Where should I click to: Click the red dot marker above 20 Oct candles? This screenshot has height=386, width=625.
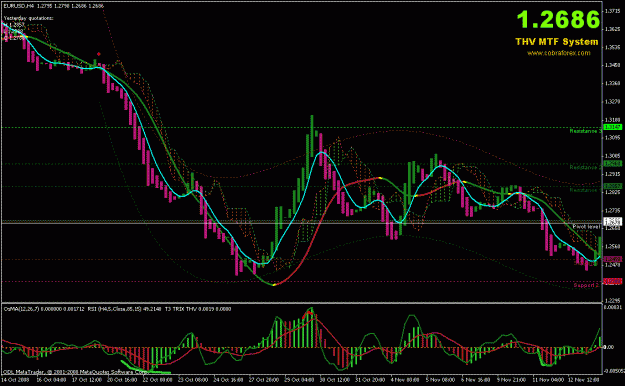pos(98,54)
